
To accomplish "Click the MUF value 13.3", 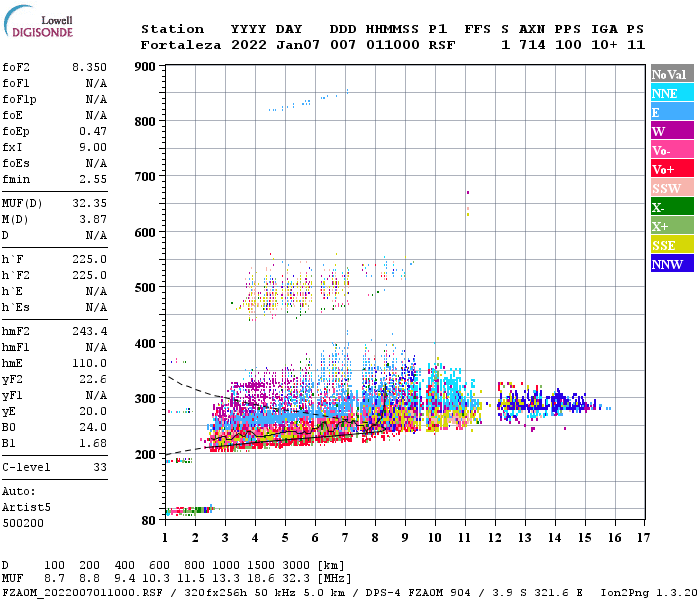I will [x=226, y=579].
